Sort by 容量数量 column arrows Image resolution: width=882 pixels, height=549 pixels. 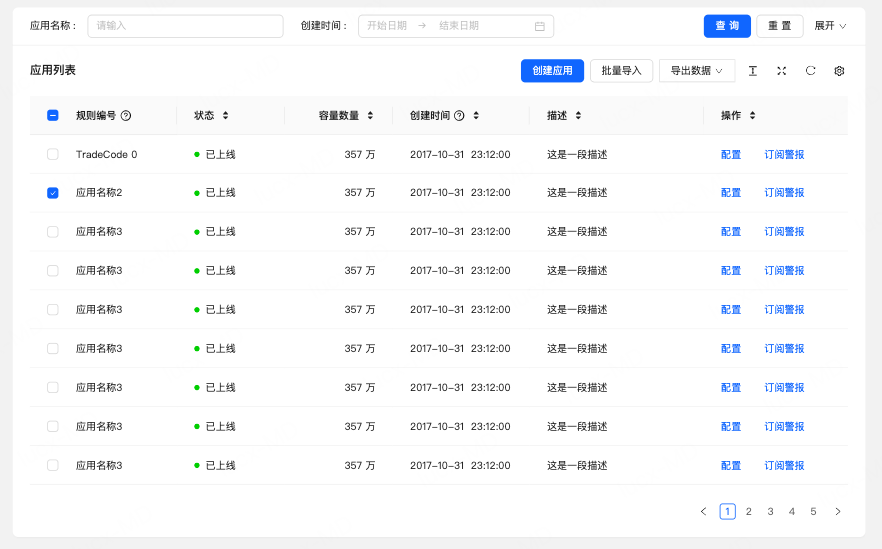click(x=370, y=115)
